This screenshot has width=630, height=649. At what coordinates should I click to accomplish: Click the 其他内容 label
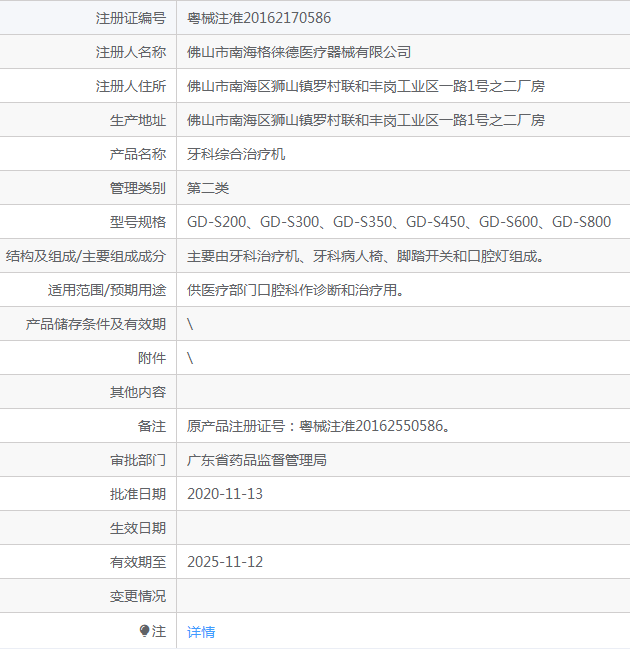(138, 392)
